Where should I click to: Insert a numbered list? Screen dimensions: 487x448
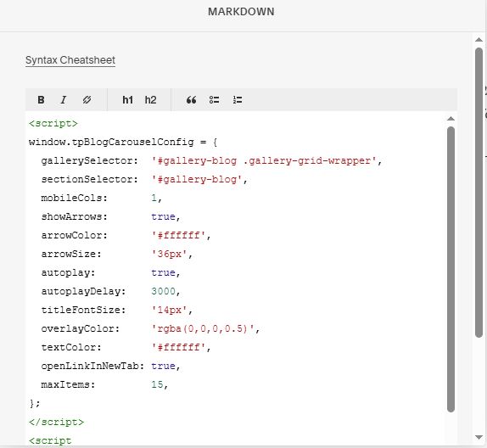click(238, 100)
